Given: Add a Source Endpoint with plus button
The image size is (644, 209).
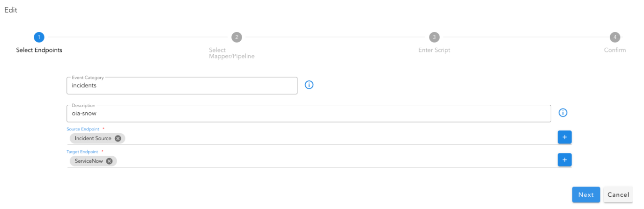Looking at the screenshot, I should [x=564, y=137].
